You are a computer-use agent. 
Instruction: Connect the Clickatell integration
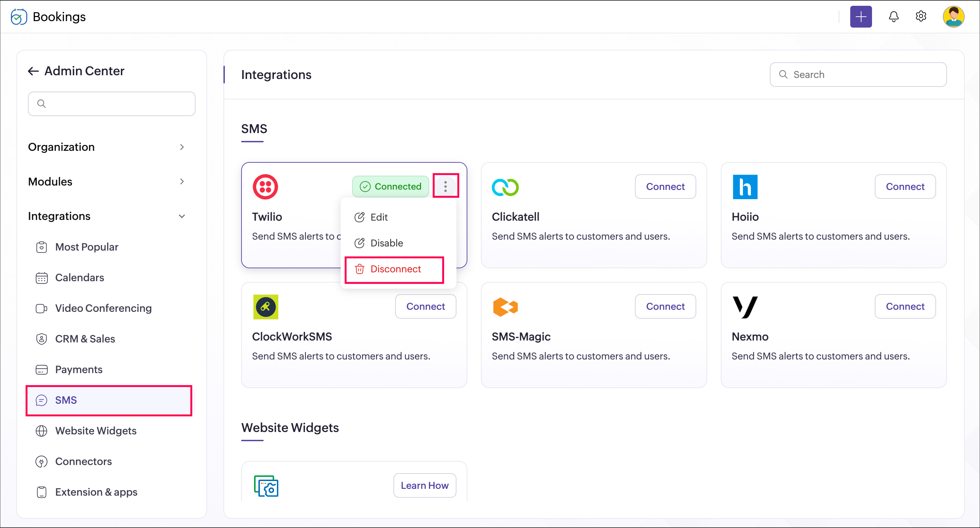click(x=665, y=187)
